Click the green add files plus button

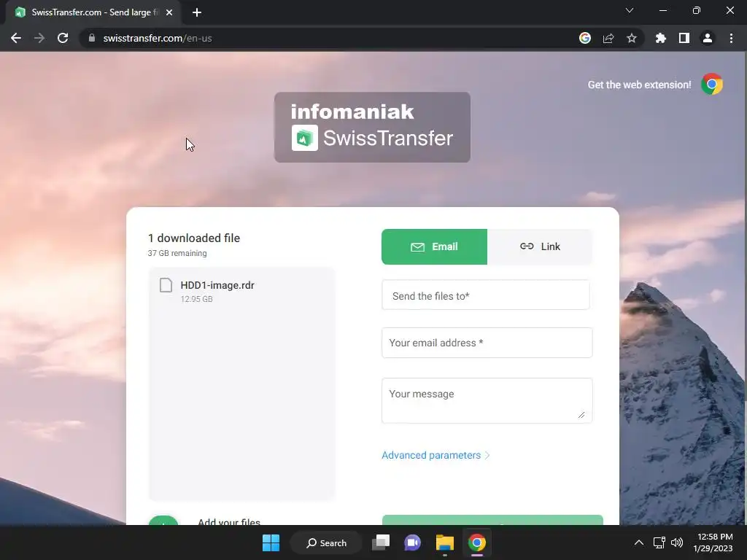(x=163, y=521)
